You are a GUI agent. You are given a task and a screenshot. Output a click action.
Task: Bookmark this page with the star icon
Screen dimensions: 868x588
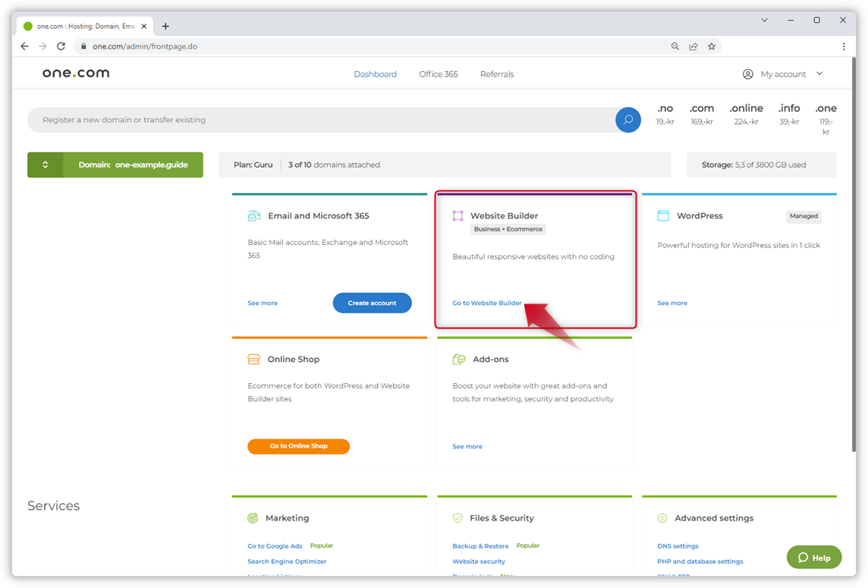point(712,46)
